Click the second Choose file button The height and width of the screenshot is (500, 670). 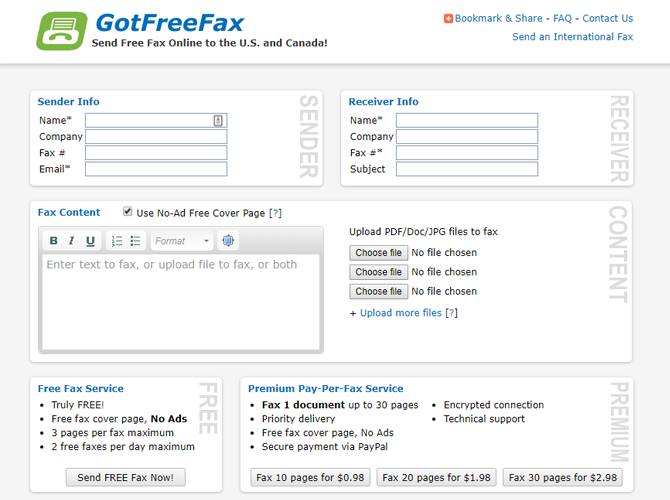(x=379, y=272)
